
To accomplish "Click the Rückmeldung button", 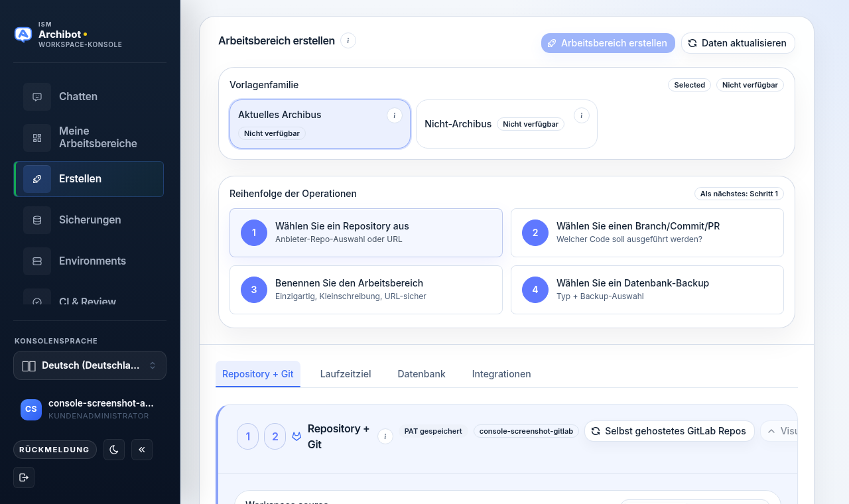I will (x=54, y=450).
